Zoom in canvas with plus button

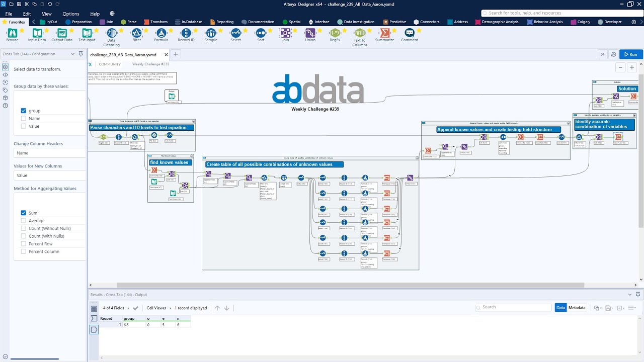click(x=632, y=67)
